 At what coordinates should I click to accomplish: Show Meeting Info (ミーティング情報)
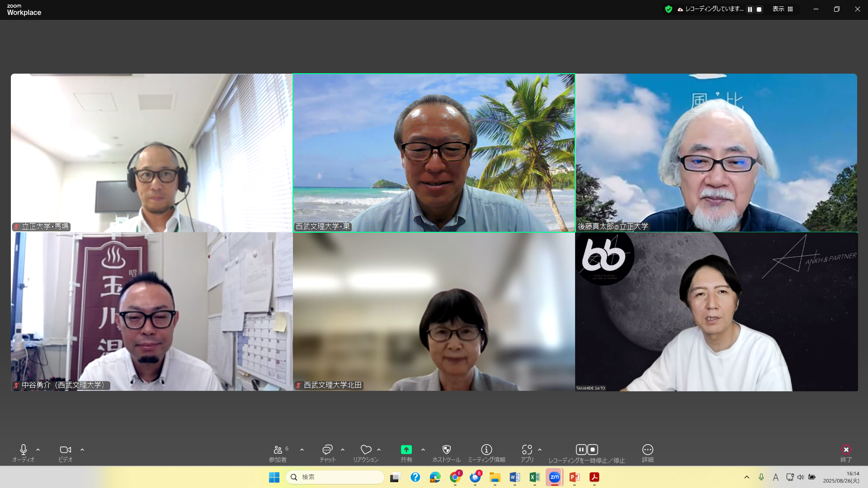click(486, 450)
